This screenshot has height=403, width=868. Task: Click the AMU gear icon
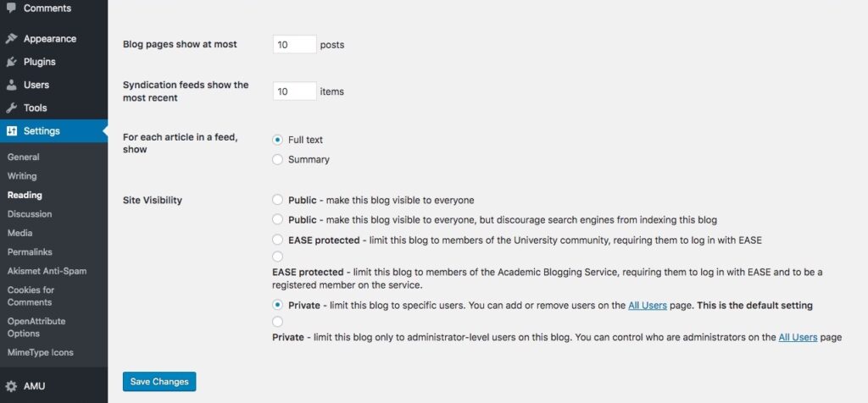(11, 386)
